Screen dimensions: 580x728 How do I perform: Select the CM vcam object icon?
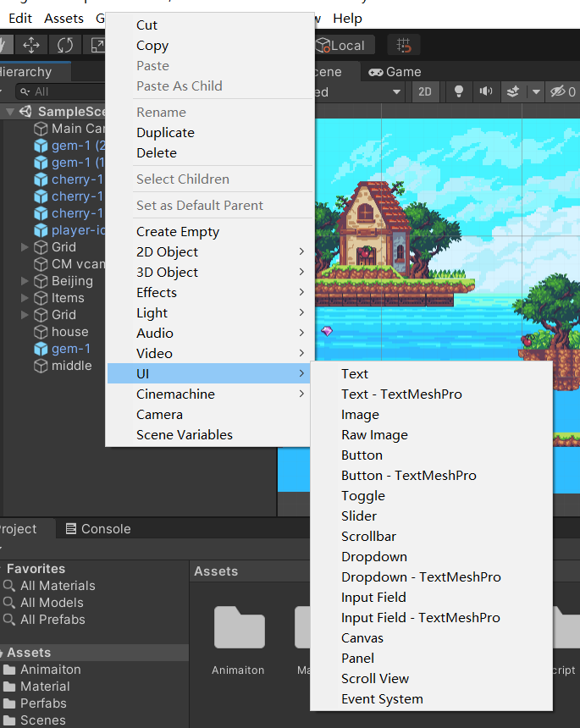point(41,264)
